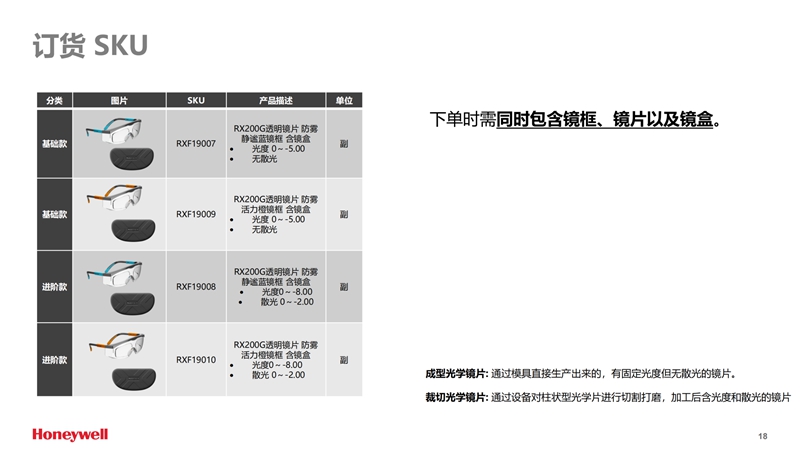Click the 基础款 cell in the RXF19007 row
The image size is (800, 450).
click(55, 144)
